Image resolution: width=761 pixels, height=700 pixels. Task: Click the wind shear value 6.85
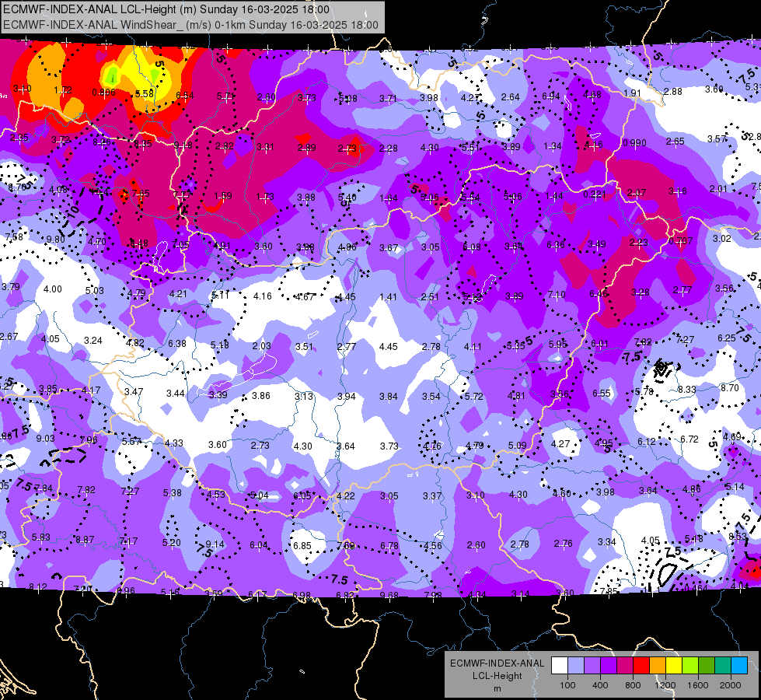coord(302,545)
